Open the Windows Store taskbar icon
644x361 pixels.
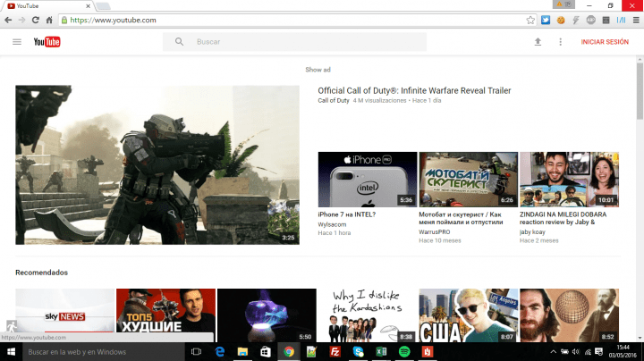(x=266, y=351)
